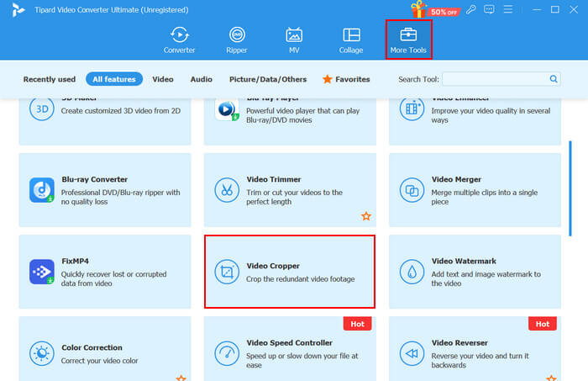
Task: Click the Video Cropper icon
Action: click(227, 272)
